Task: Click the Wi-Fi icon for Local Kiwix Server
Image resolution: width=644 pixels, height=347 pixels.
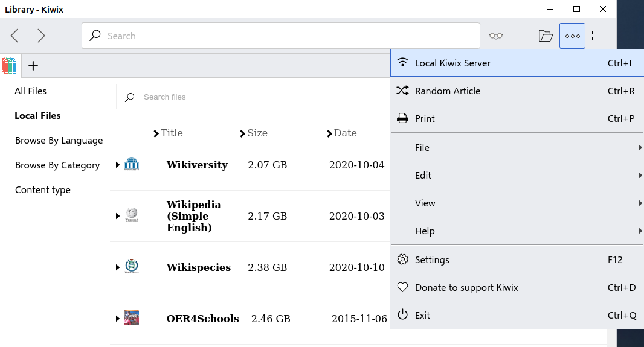Action: pos(402,62)
